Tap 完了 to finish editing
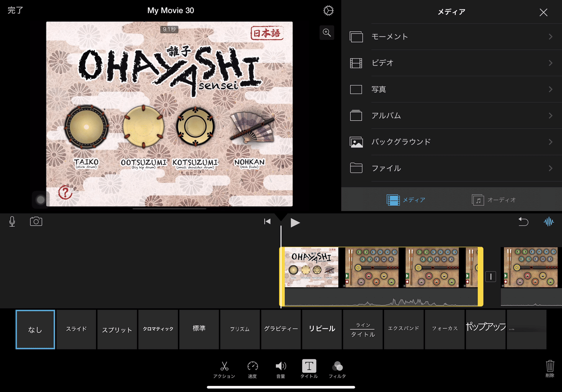Screen dimensions: 562x392 click(15, 10)
